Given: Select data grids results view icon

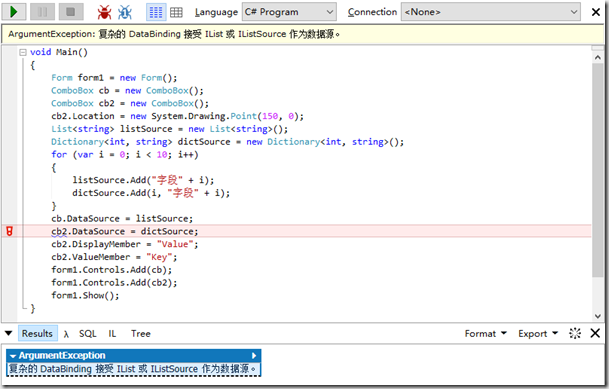Looking at the screenshot, I should [x=176, y=12].
